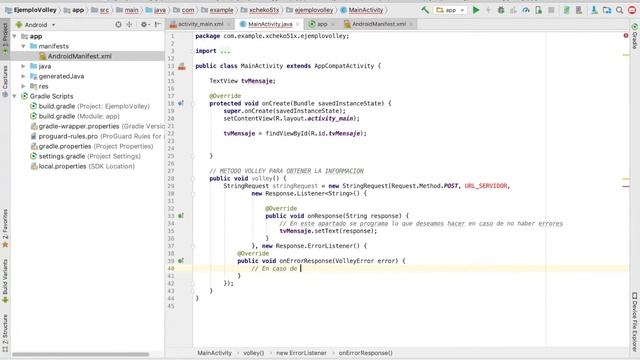Click the Search Everywhere magnifier icon
This screenshot has height=360, width=640.
(x=620, y=10)
